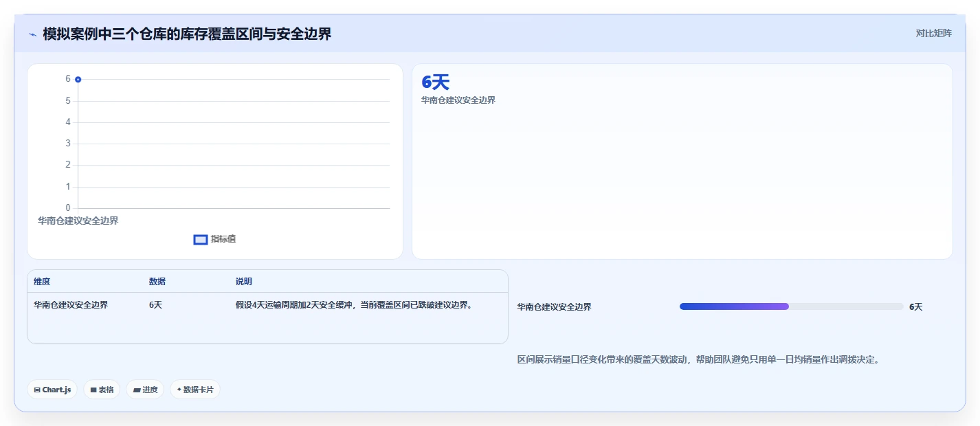
Task: Select the Chart.js tag chip
Action: click(53, 390)
